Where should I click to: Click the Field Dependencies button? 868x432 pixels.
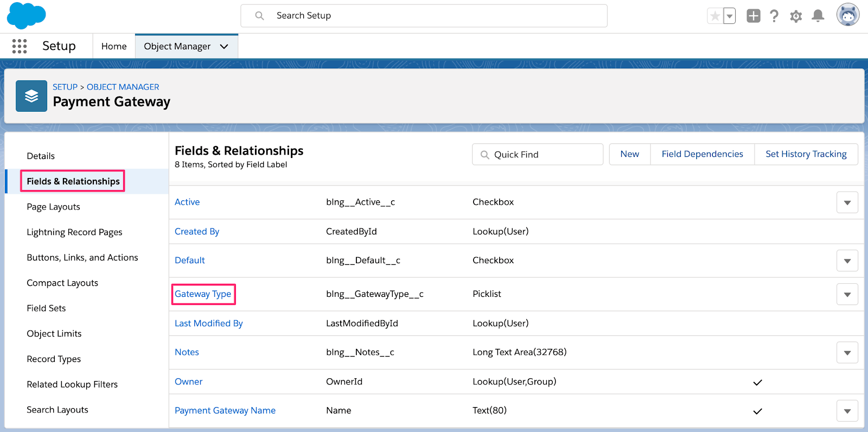(x=703, y=154)
